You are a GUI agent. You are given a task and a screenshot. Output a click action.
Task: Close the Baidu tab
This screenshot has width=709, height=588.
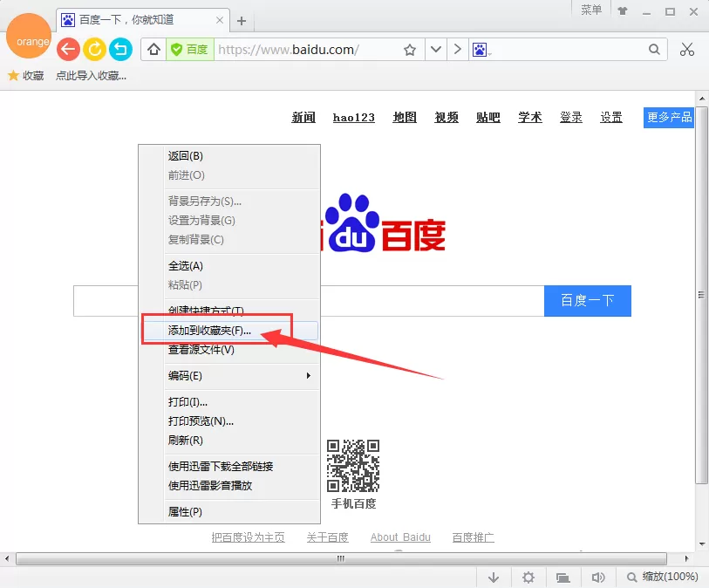[x=219, y=20]
